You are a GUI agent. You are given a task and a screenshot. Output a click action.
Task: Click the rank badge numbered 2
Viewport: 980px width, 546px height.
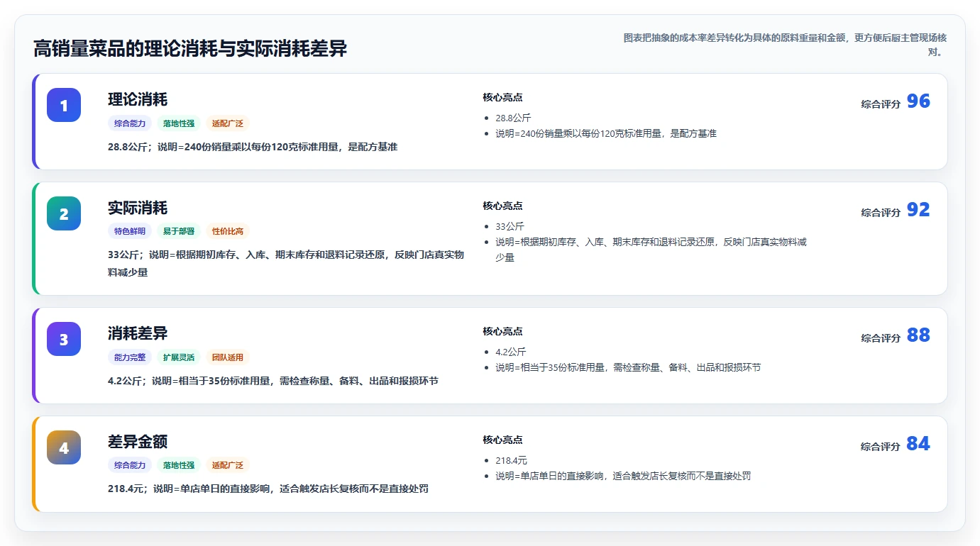click(64, 213)
